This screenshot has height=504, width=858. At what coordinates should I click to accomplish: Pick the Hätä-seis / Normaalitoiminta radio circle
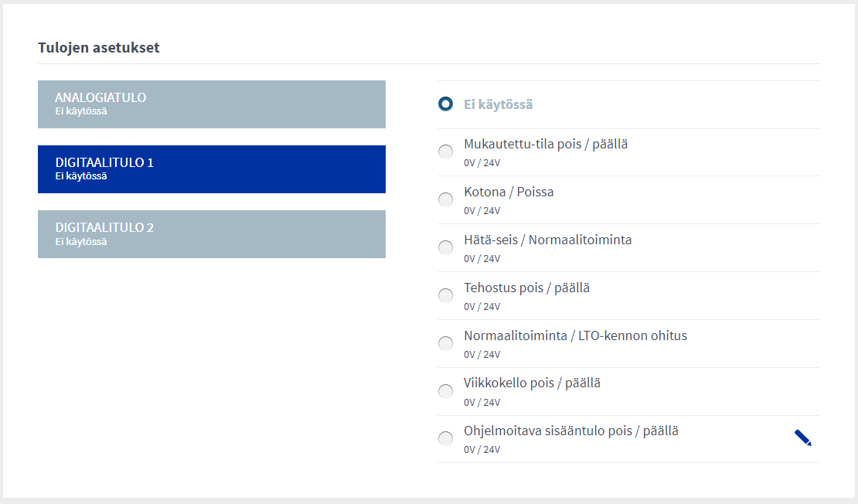click(445, 247)
